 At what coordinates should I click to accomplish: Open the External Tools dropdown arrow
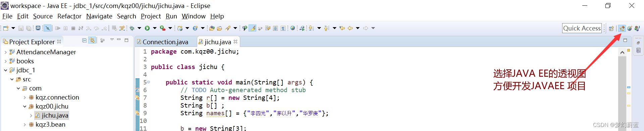[170, 28]
